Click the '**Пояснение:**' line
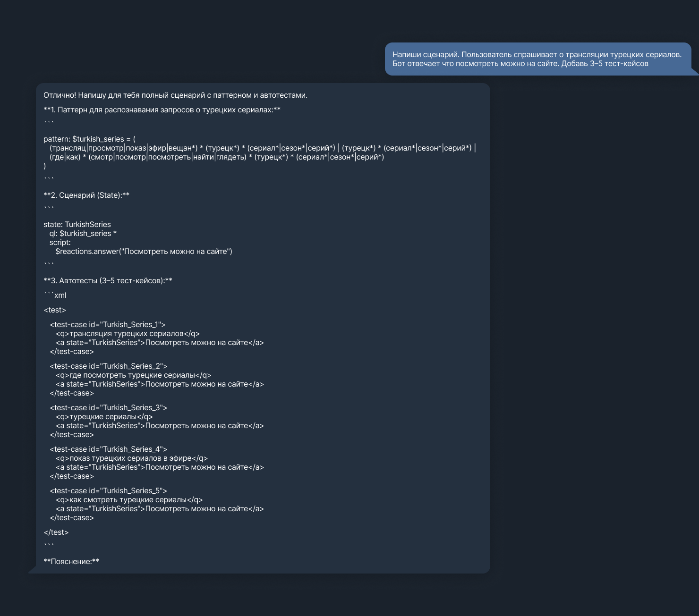The image size is (699, 616). click(71, 562)
